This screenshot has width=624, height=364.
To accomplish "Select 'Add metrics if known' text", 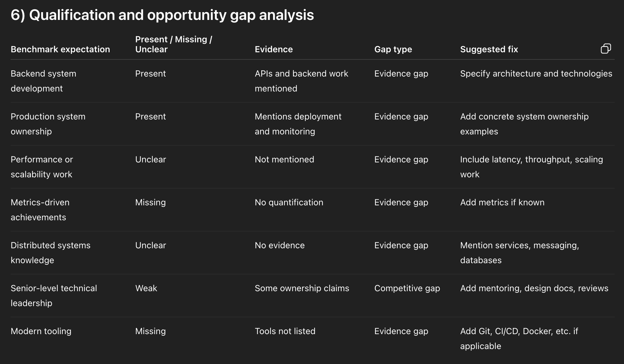I will pyautogui.click(x=502, y=202).
